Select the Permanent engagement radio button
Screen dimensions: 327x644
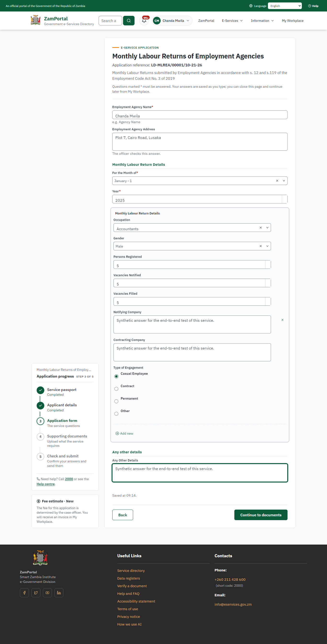coord(116,401)
